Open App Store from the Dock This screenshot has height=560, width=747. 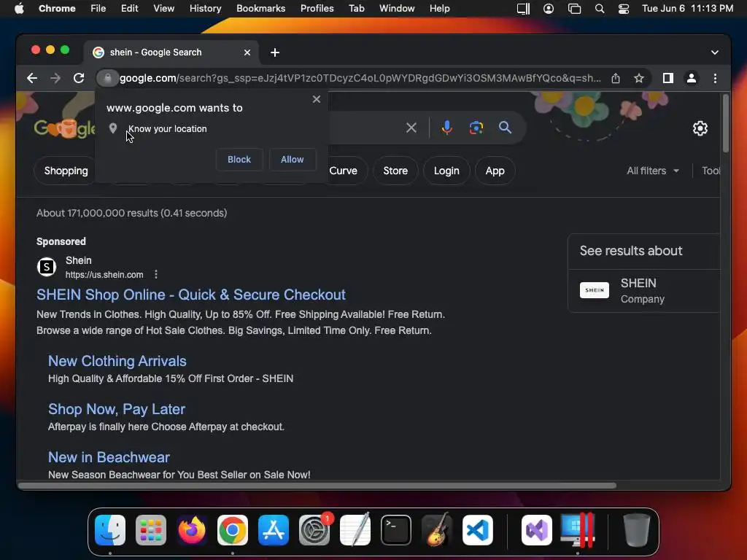point(274,530)
